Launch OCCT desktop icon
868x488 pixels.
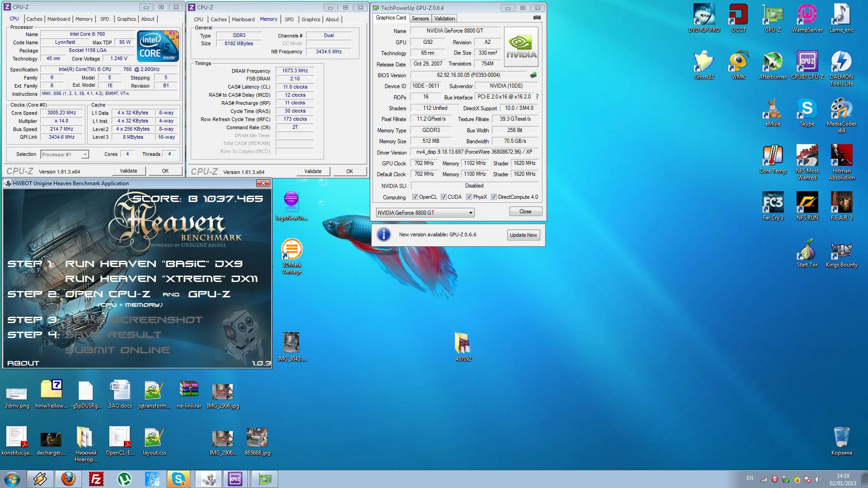[x=738, y=18]
